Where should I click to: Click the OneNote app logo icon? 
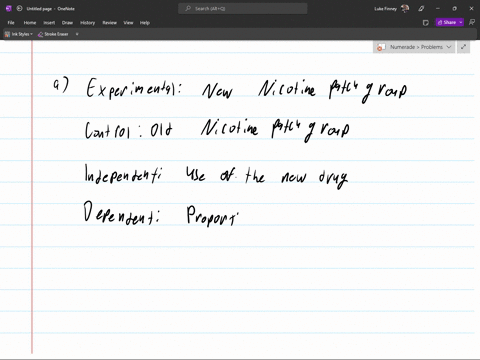click(9, 8)
